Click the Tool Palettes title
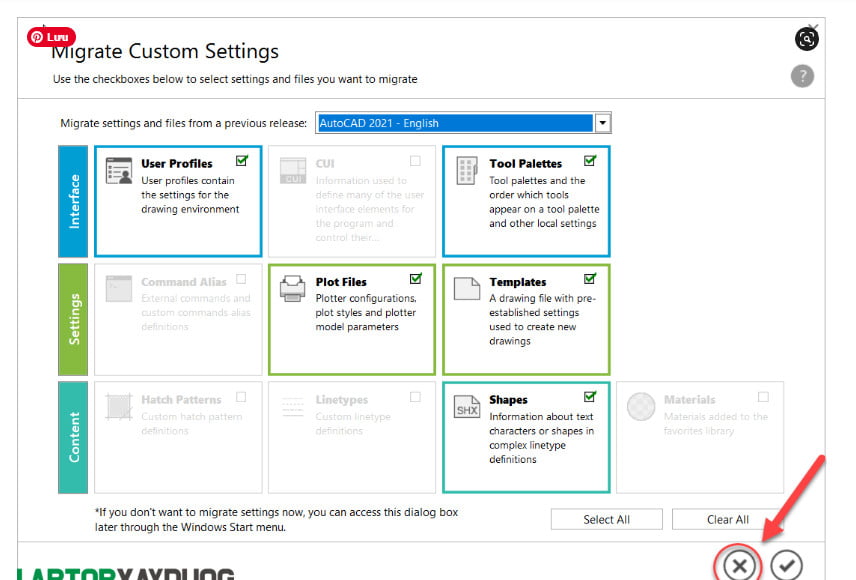This screenshot has width=856, height=580. point(525,163)
